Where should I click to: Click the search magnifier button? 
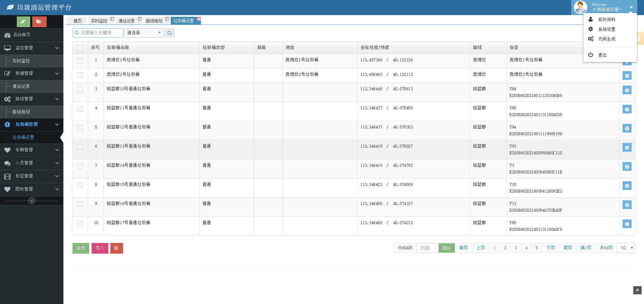click(x=170, y=33)
